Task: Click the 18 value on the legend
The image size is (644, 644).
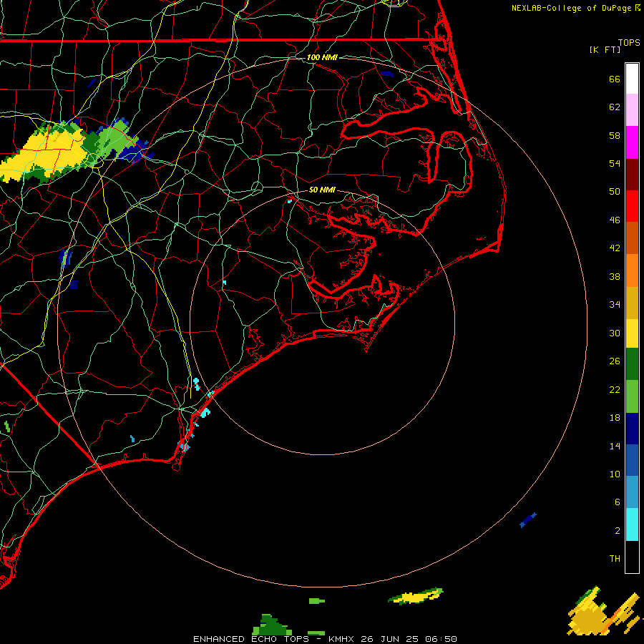Action: (615, 418)
